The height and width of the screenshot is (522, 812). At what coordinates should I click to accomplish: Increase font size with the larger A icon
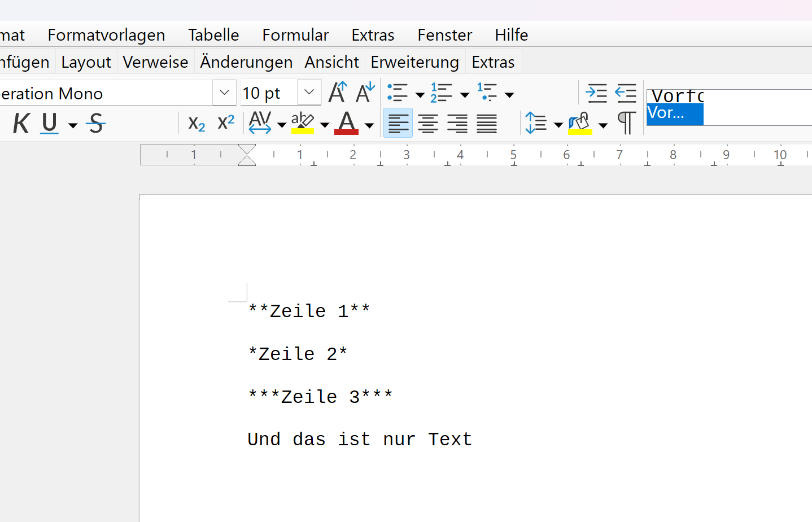click(x=338, y=93)
